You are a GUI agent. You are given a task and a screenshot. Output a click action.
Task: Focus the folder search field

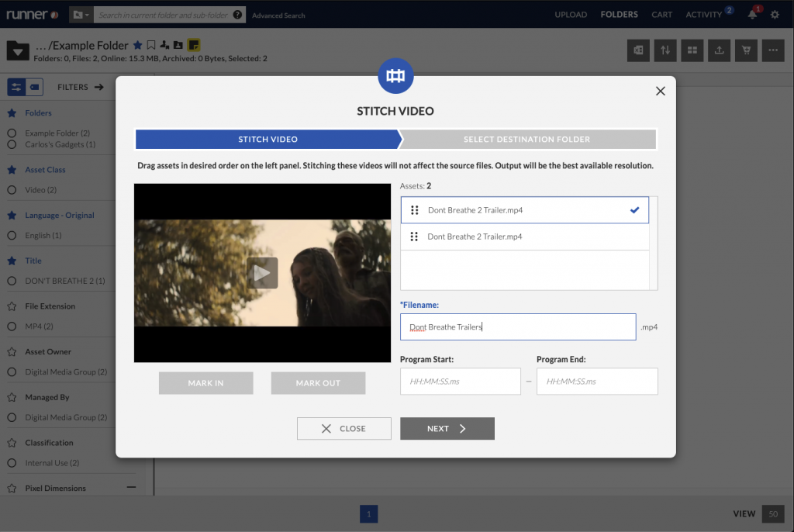[x=163, y=15]
